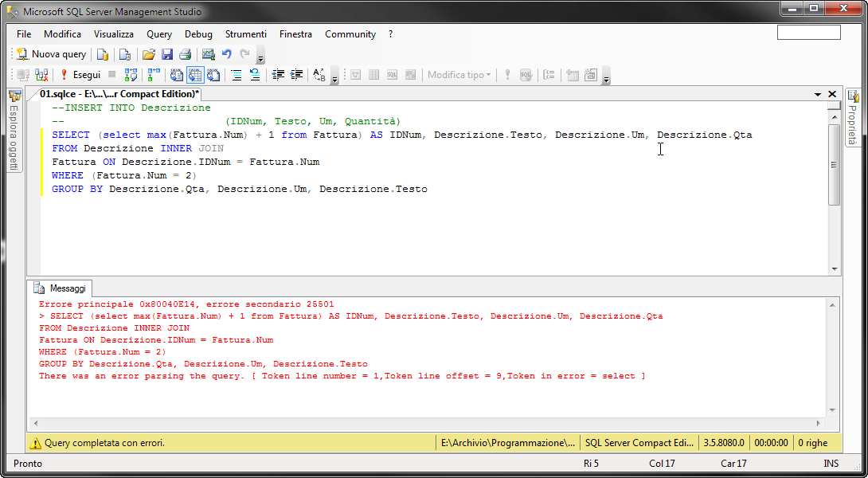Open the active documents list arrow
This screenshot has width=868, height=478.
tap(818, 95)
